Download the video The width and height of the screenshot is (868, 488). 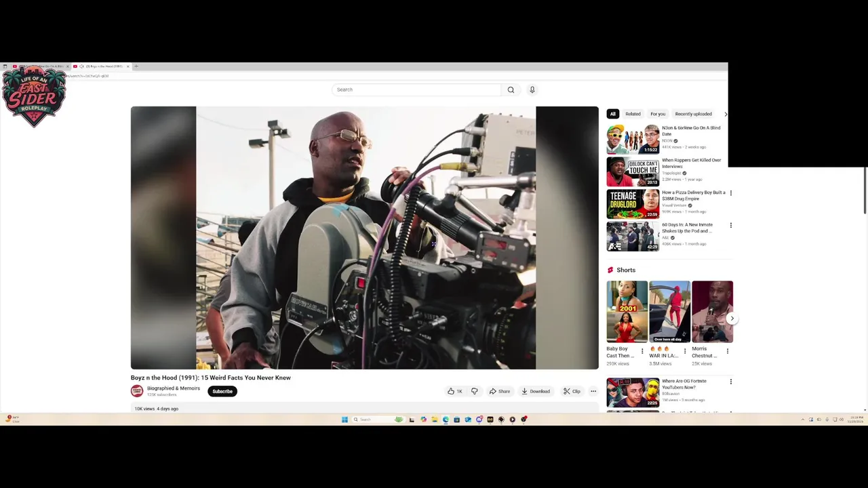click(536, 391)
